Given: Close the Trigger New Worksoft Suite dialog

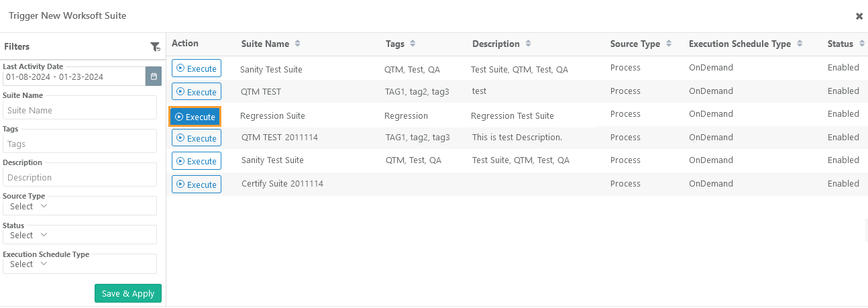Looking at the screenshot, I should pyautogui.click(x=859, y=16).
